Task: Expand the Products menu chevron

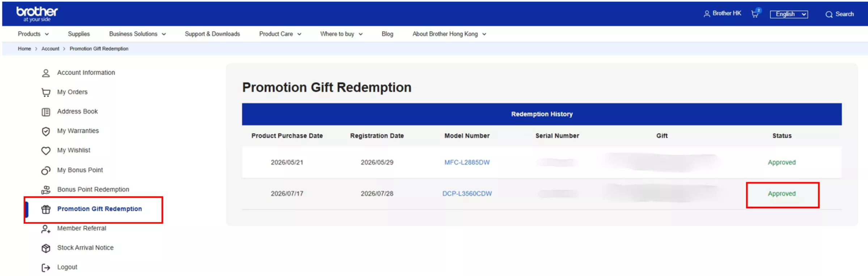Action: click(47, 34)
